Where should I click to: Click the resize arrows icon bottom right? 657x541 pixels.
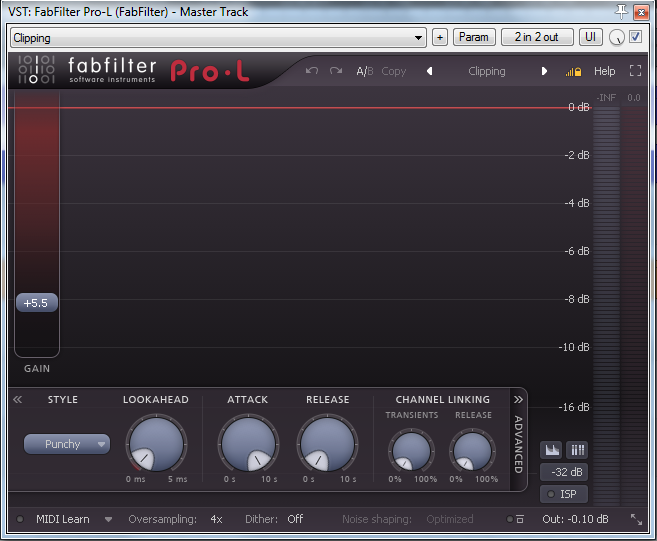click(x=636, y=519)
